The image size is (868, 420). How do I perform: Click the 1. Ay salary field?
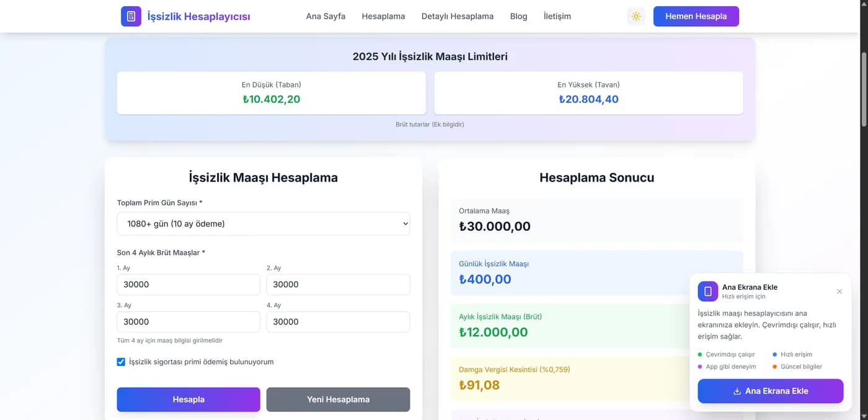[x=188, y=285]
